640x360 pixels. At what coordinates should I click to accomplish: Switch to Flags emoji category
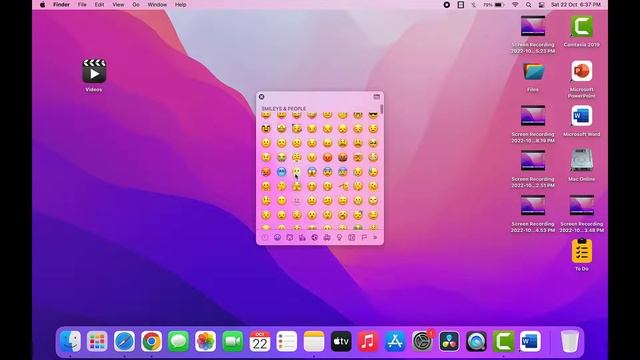tap(364, 237)
